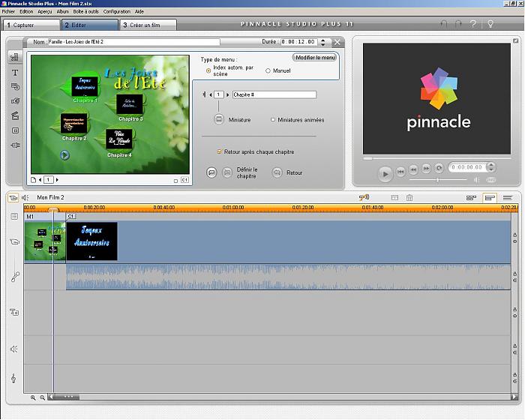525x420 pixels.
Task: Go to next menu page arrow
Action: 57,180
